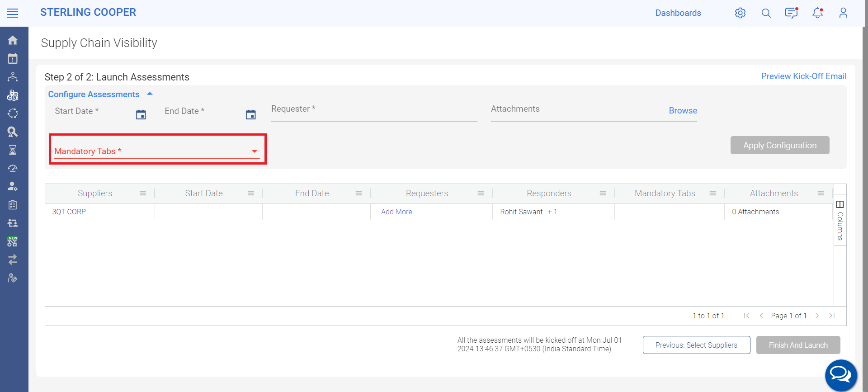Open the user settings sidebar icon

point(13,186)
